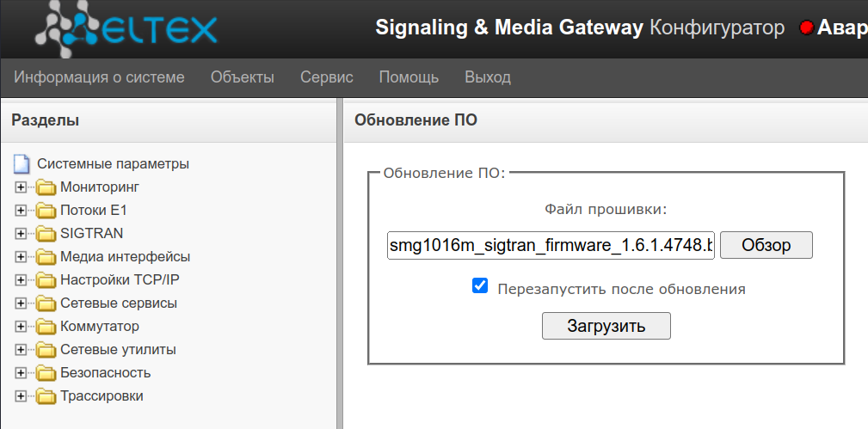Screen dimensions: 868x429
Task: Click the Загрузить upload button
Action: pos(606,326)
